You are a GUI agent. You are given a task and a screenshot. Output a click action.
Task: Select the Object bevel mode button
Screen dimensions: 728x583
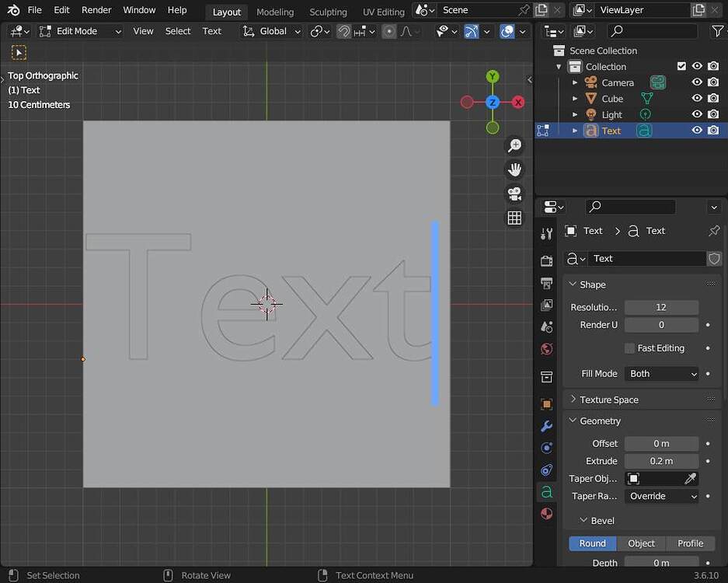point(641,543)
